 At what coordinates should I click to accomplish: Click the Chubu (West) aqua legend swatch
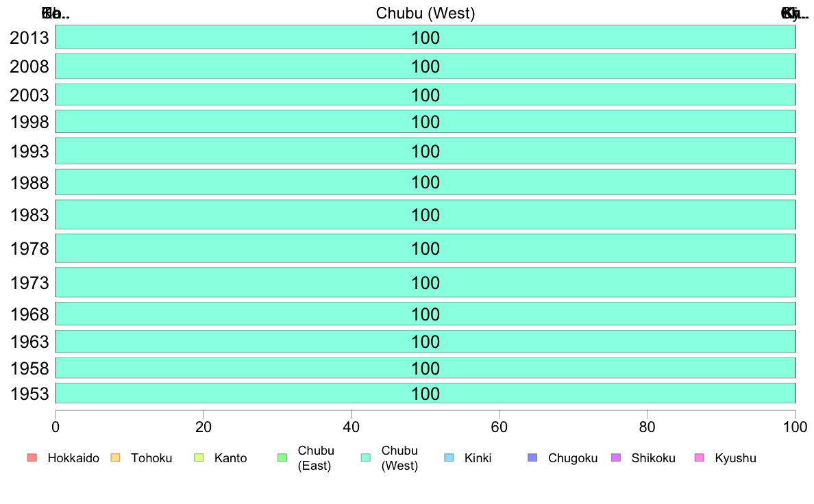(365, 458)
